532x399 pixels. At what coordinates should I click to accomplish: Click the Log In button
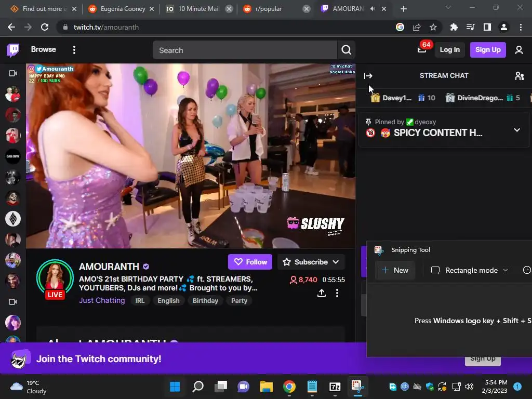pyautogui.click(x=449, y=50)
